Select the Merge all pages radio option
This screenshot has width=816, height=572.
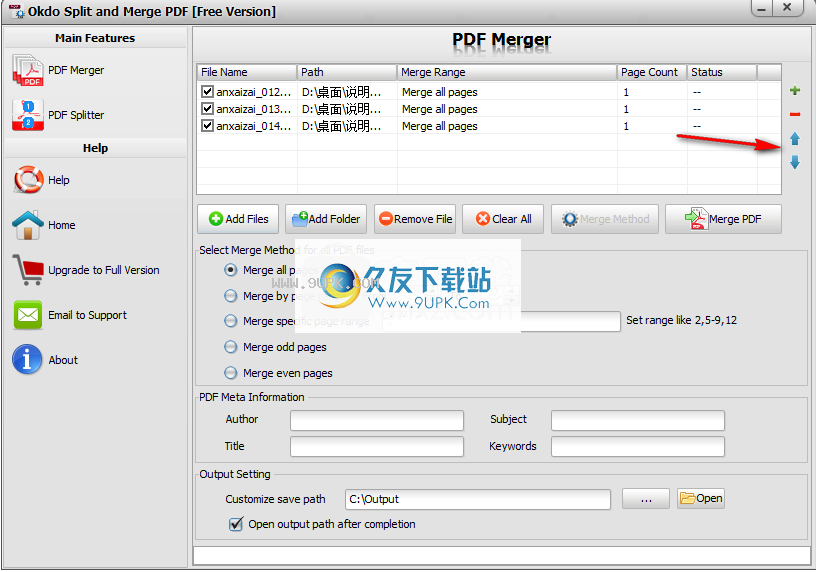[x=231, y=270]
